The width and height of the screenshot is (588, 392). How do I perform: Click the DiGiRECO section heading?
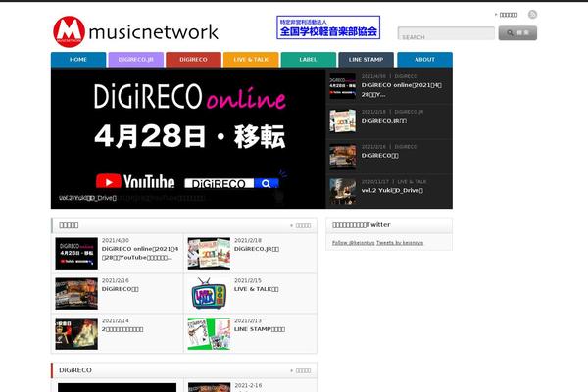pyautogui.click(x=75, y=370)
